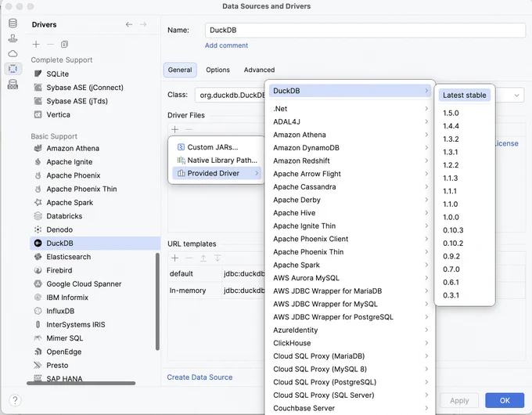Click the OK button
This screenshot has width=532, height=415.
(505, 400)
